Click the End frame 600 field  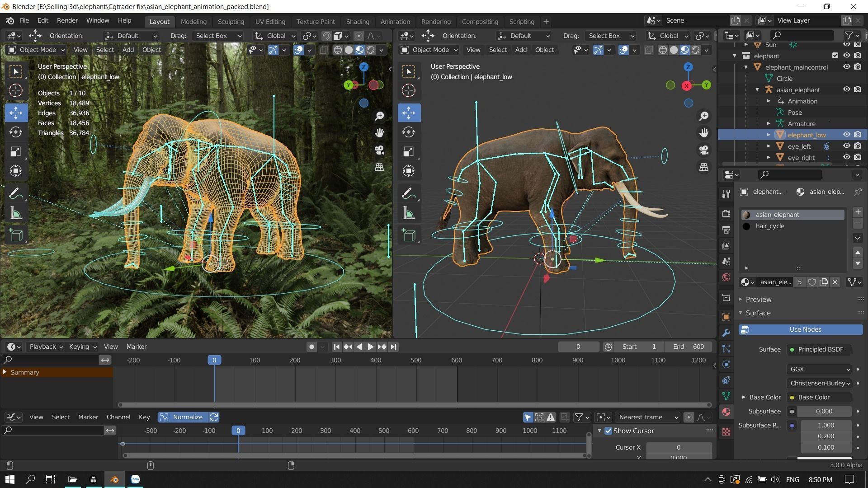coord(689,347)
